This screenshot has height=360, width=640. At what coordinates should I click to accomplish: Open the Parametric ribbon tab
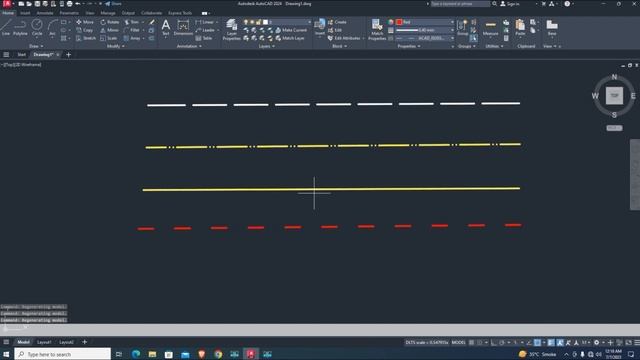point(69,13)
